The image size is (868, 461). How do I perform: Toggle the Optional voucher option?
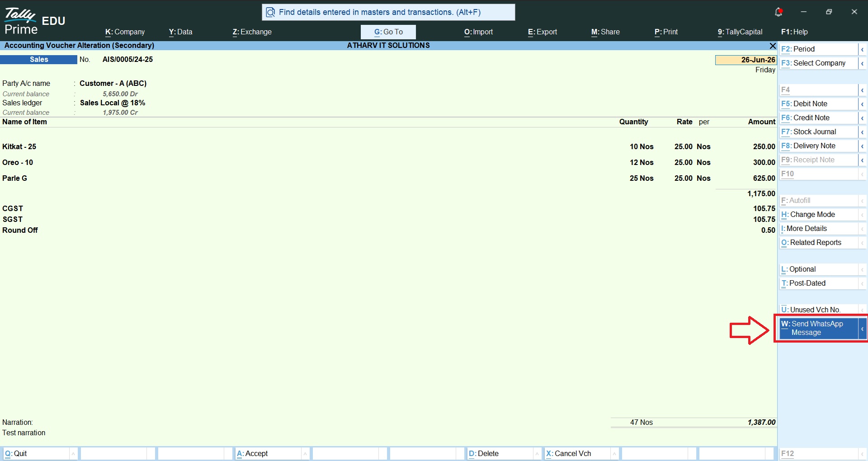click(819, 269)
